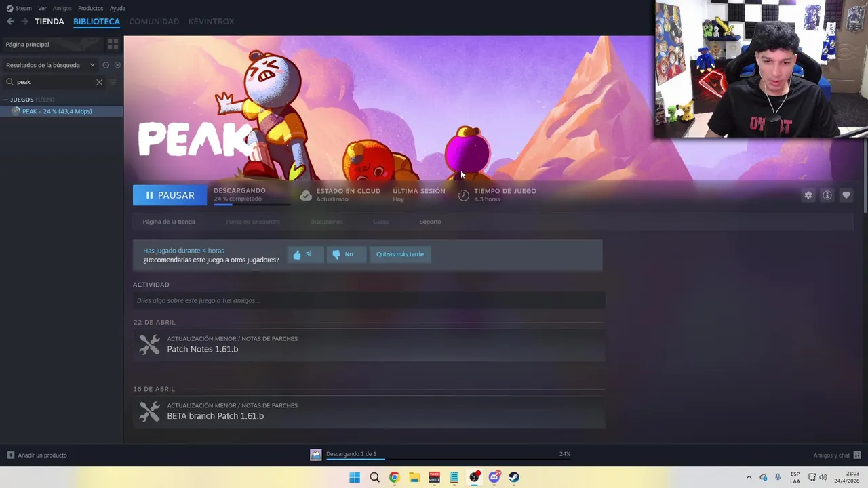Click the Steam logo menu

(19, 8)
